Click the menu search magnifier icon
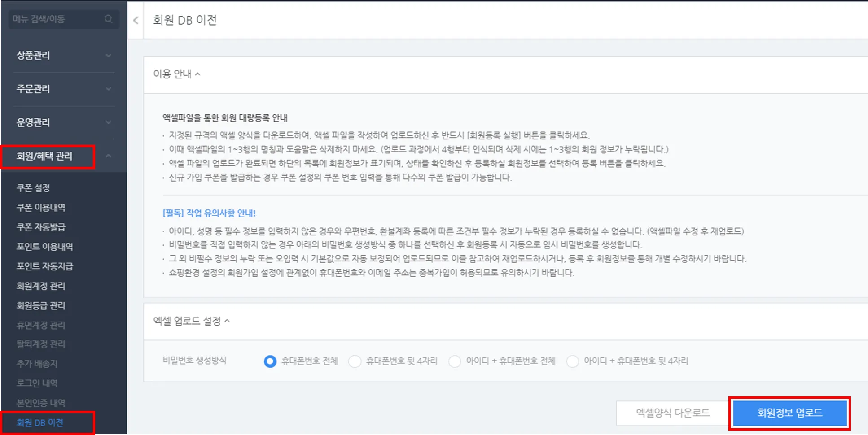The width and height of the screenshot is (868, 435). [x=109, y=19]
